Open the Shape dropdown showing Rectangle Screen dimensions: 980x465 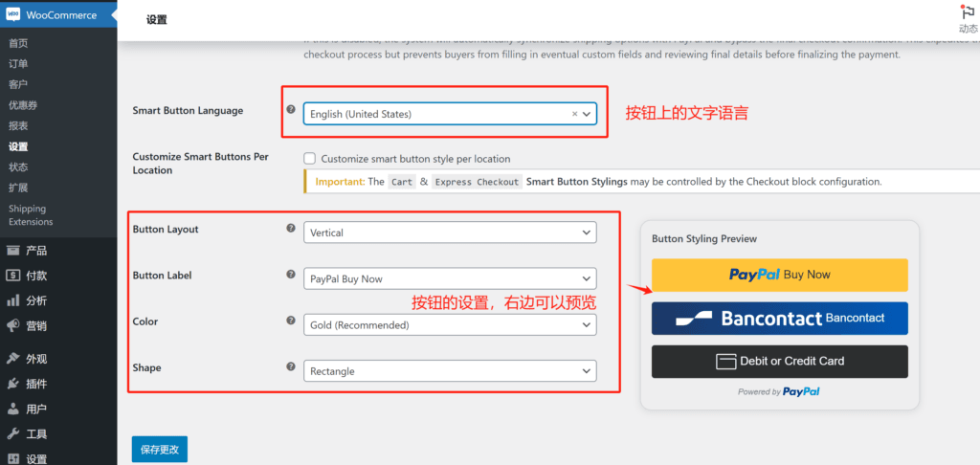[450, 371]
